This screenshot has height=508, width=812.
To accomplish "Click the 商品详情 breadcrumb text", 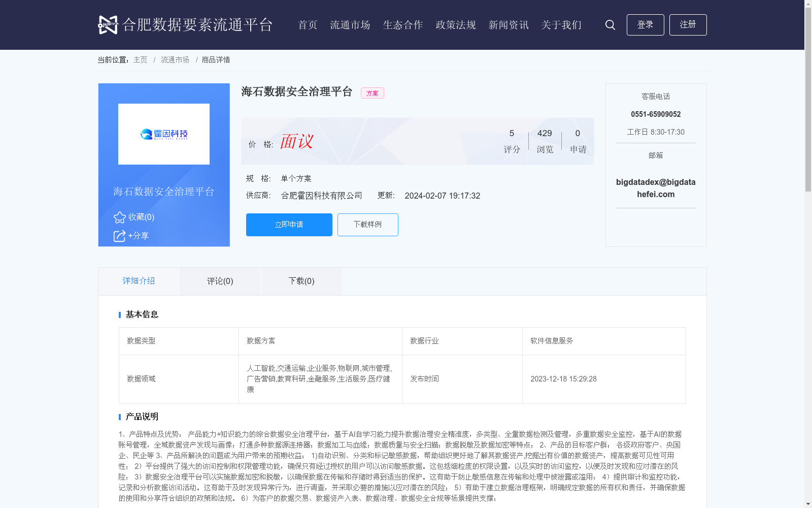I will click(216, 60).
